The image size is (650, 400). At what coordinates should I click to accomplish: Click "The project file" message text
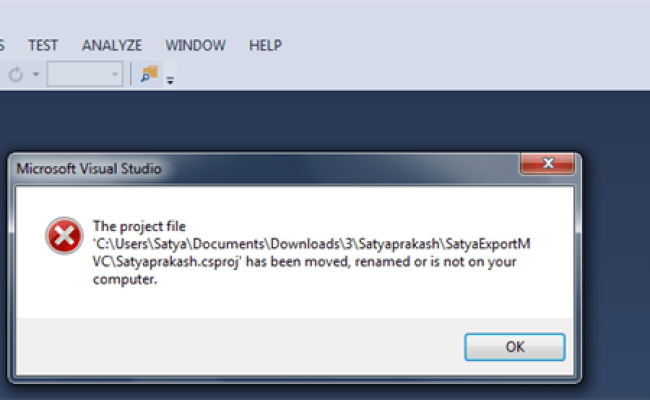point(139,226)
